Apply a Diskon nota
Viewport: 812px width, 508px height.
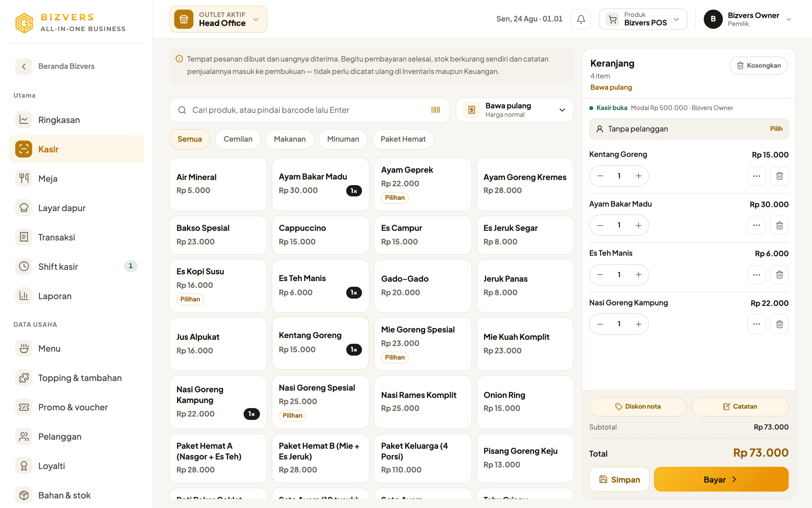[637, 406]
